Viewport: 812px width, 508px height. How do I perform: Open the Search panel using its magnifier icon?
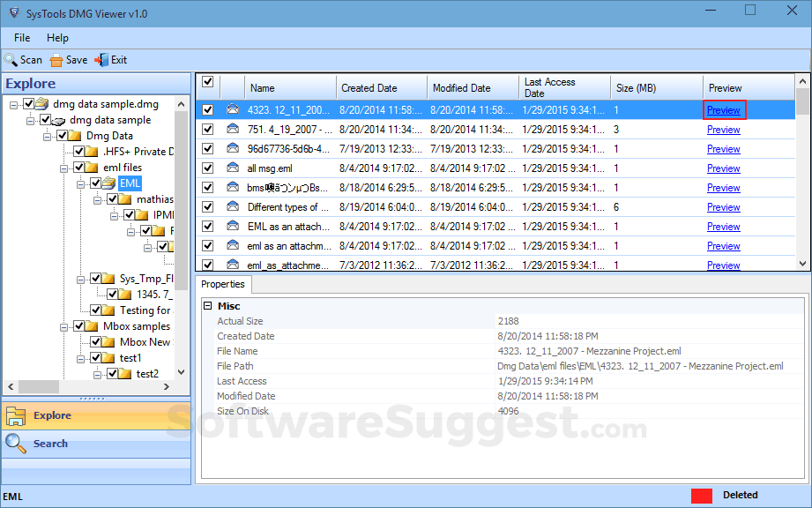coord(14,443)
